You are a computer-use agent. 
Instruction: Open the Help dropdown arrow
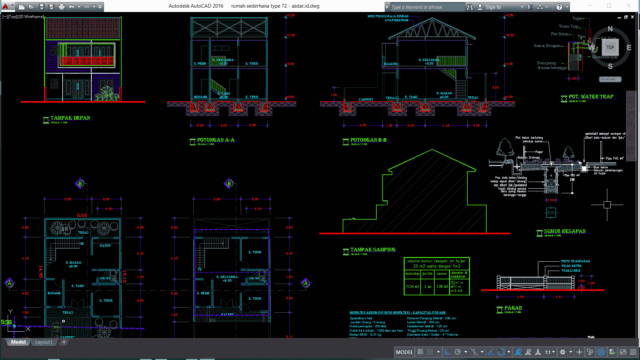(x=567, y=7)
